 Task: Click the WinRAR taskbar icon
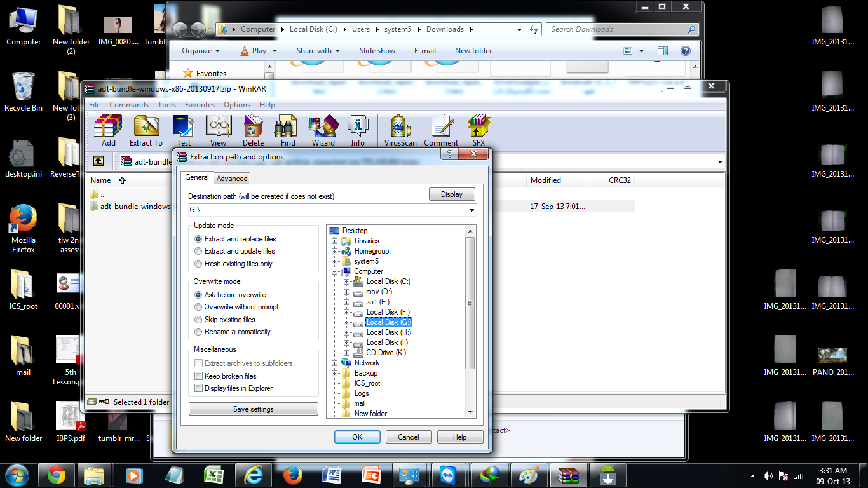pos(569,475)
